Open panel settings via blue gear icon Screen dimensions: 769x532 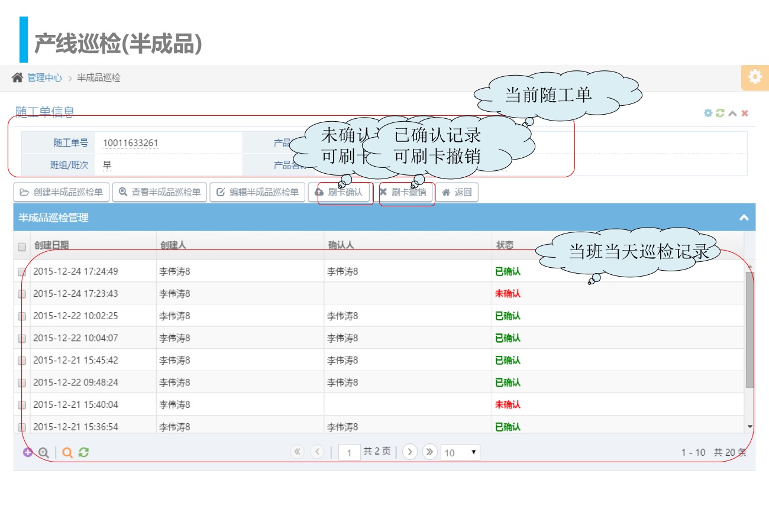click(x=708, y=113)
